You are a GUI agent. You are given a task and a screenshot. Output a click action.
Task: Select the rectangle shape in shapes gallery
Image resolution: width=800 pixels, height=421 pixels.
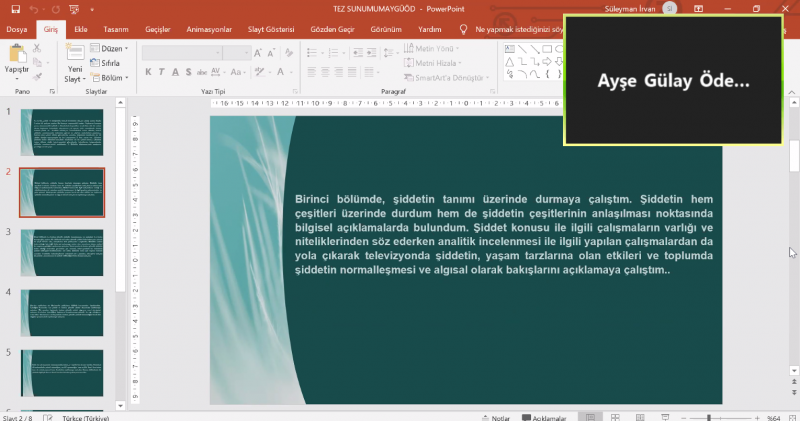click(x=546, y=48)
